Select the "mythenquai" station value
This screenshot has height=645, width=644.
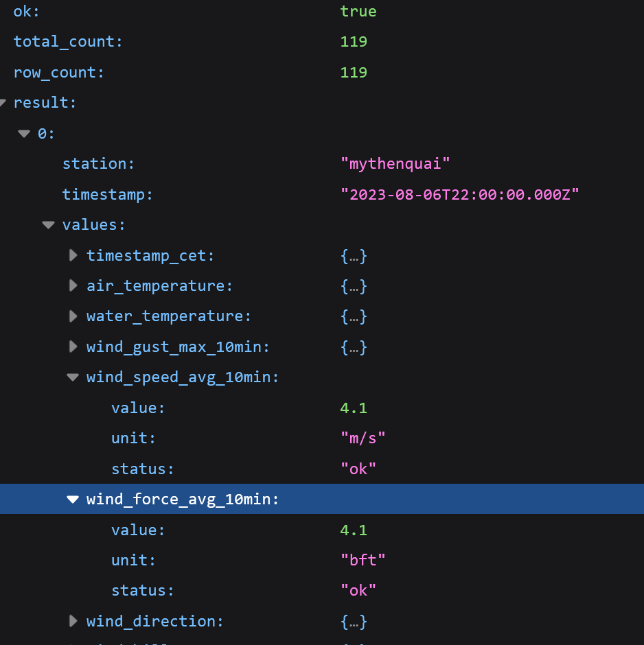click(x=395, y=163)
